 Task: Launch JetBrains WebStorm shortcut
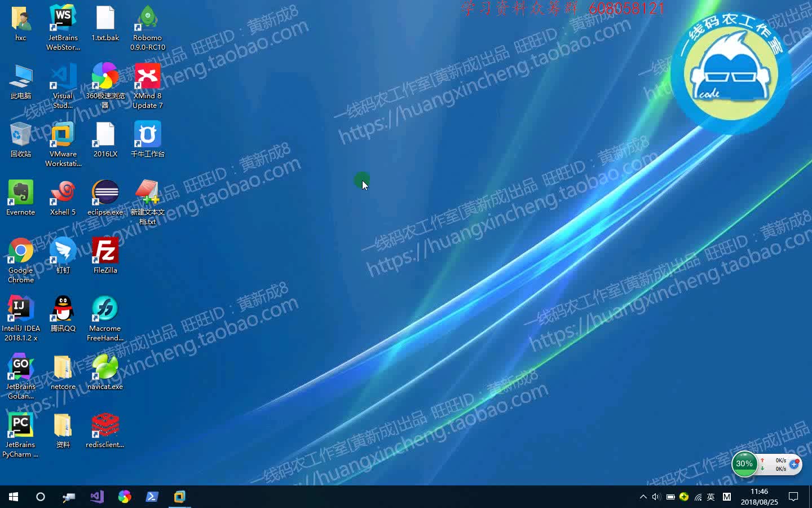coord(63,27)
